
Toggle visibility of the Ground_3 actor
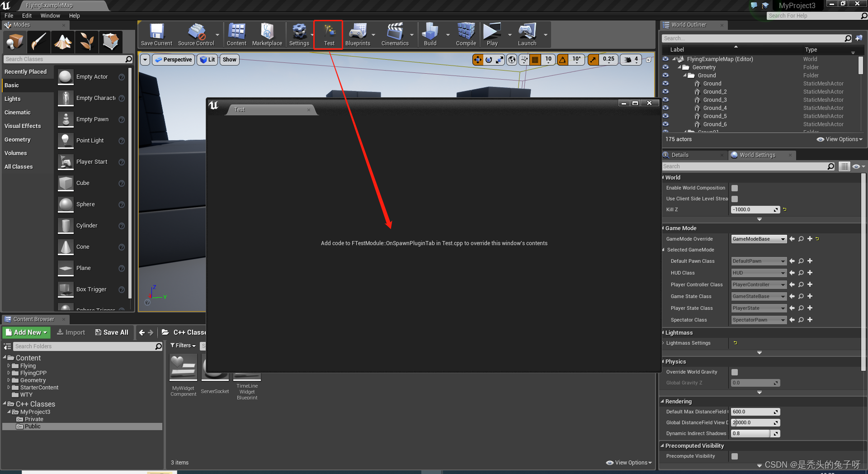[x=665, y=100]
